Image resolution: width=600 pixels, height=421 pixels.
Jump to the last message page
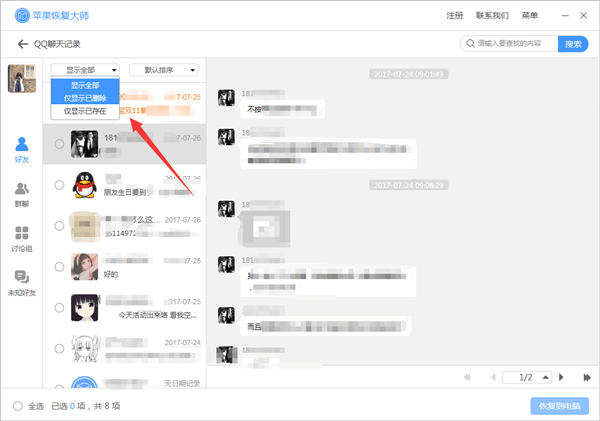pos(587,377)
